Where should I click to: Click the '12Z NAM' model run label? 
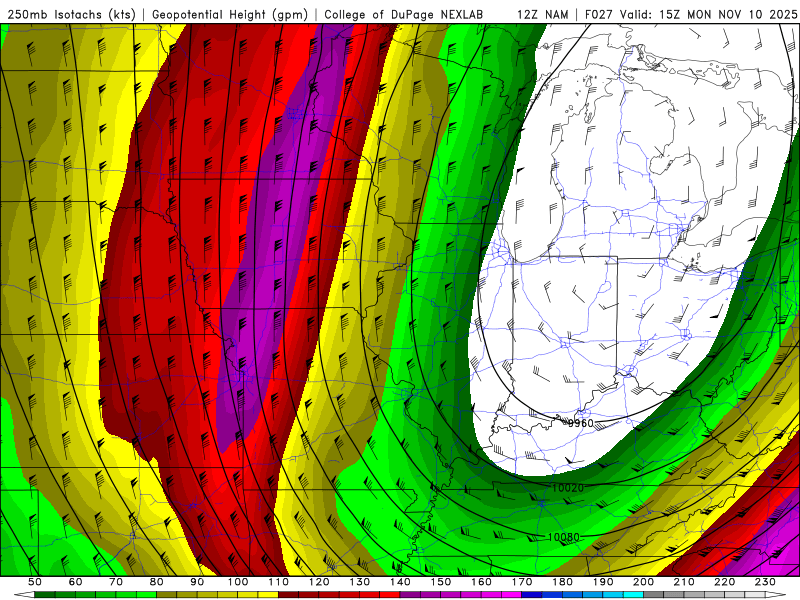point(543,14)
